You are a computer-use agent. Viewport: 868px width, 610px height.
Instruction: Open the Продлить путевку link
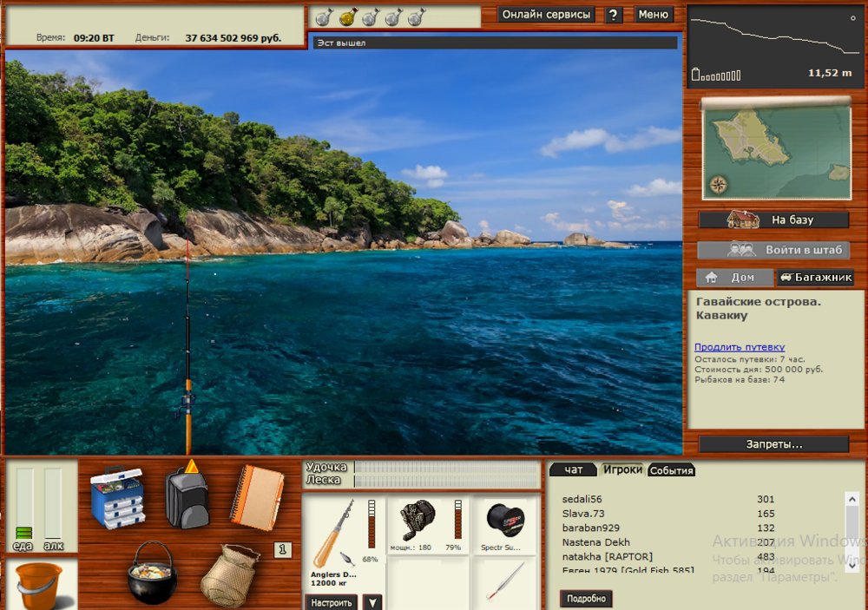click(738, 346)
